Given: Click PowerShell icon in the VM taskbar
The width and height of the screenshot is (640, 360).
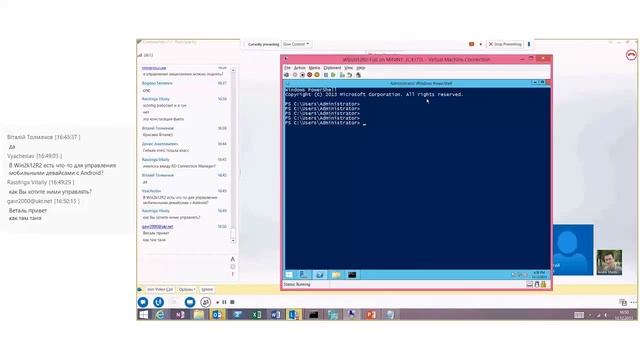Looking at the screenshot, I should coord(320,275).
